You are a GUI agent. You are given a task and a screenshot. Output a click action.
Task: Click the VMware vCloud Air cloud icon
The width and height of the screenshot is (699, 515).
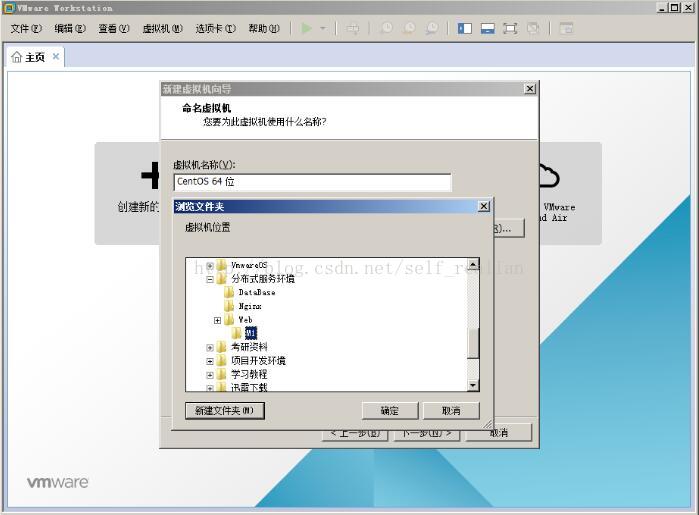(548, 175)
